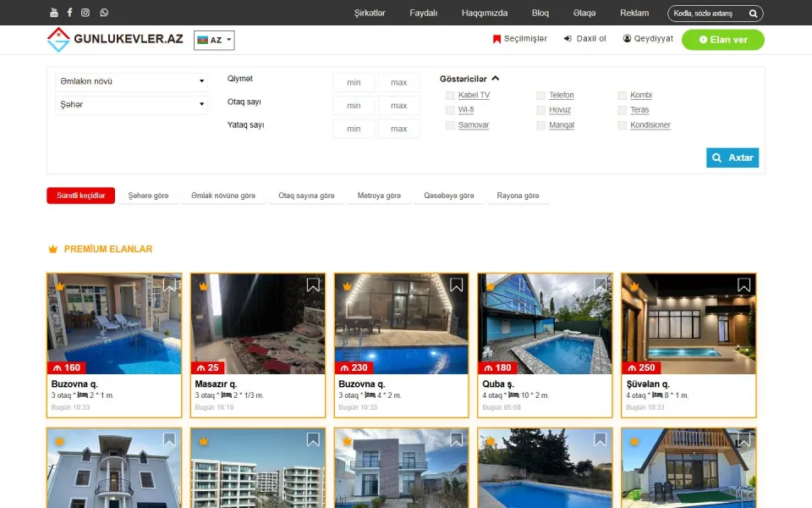812x508 pixels.
Task: Open the Əmlakın növü dropdown
Action: (132, 81)
